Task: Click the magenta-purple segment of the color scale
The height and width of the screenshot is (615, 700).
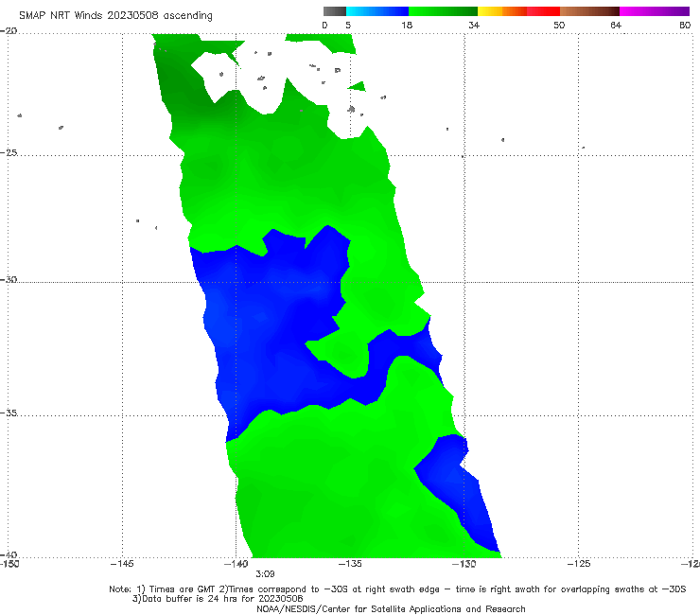Action: tap(655, 11)
